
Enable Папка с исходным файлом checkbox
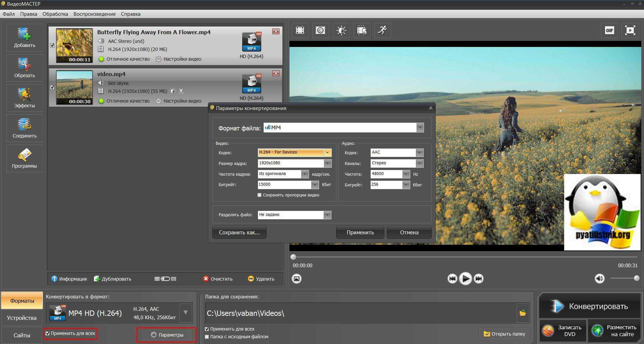tap(207, 337)
